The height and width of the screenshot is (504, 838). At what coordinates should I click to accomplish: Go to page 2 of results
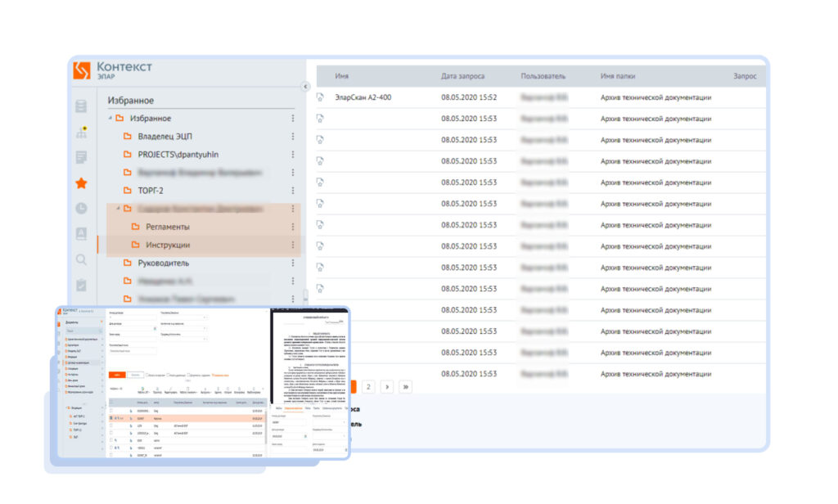click(x=368, y=386)
